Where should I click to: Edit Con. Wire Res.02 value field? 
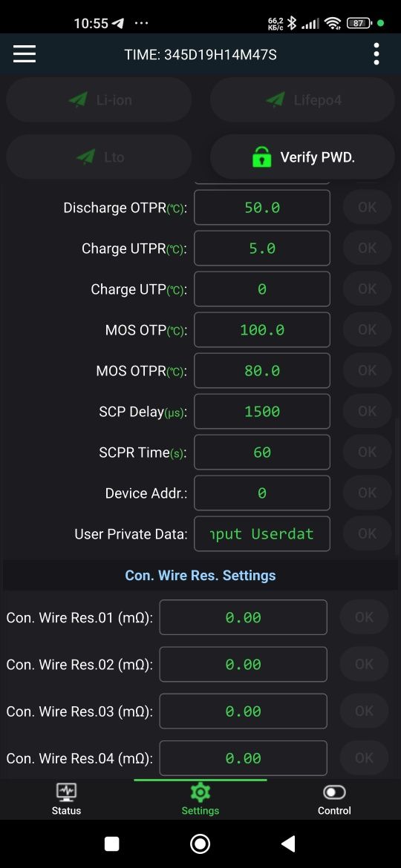[243, 664]
